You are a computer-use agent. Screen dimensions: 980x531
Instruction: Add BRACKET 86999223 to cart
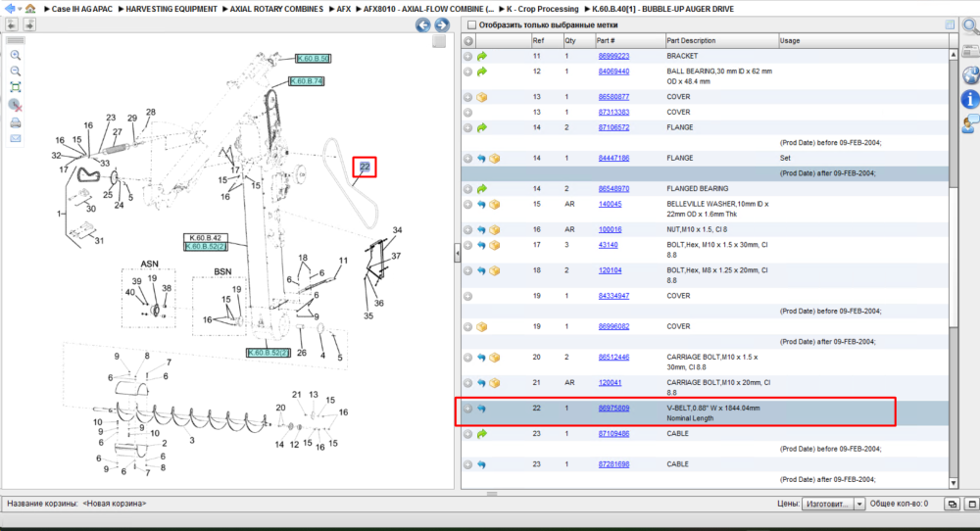click(x=468, y=56)
